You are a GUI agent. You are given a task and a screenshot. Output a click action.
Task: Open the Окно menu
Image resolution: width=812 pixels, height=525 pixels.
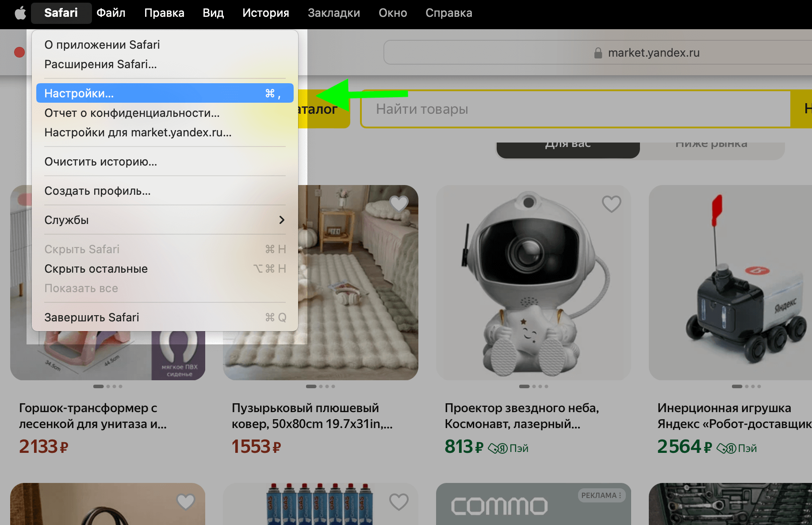[393, 13]
